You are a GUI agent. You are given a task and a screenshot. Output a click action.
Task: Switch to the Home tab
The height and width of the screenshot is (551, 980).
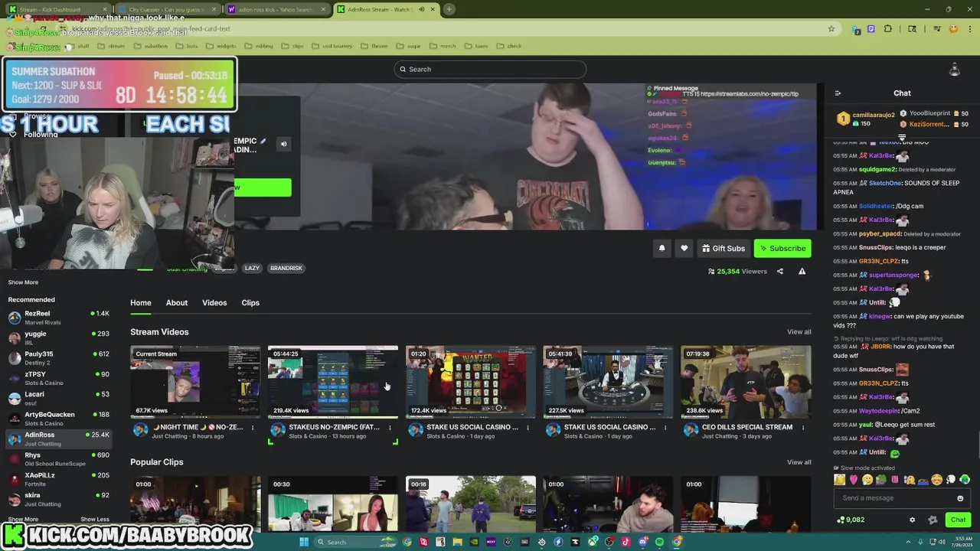[141, 303]
